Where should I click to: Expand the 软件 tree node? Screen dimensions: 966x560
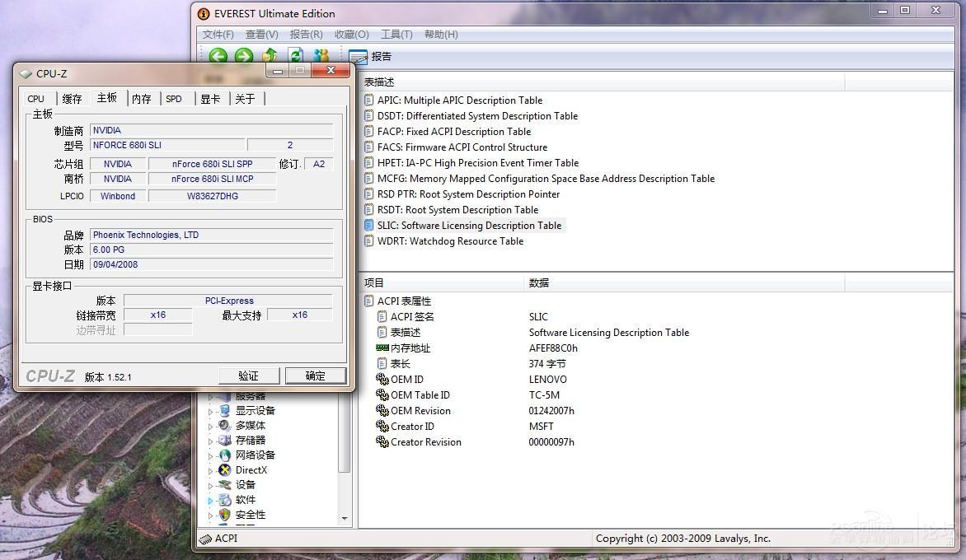pyautogui.click(x=211, y=501)
